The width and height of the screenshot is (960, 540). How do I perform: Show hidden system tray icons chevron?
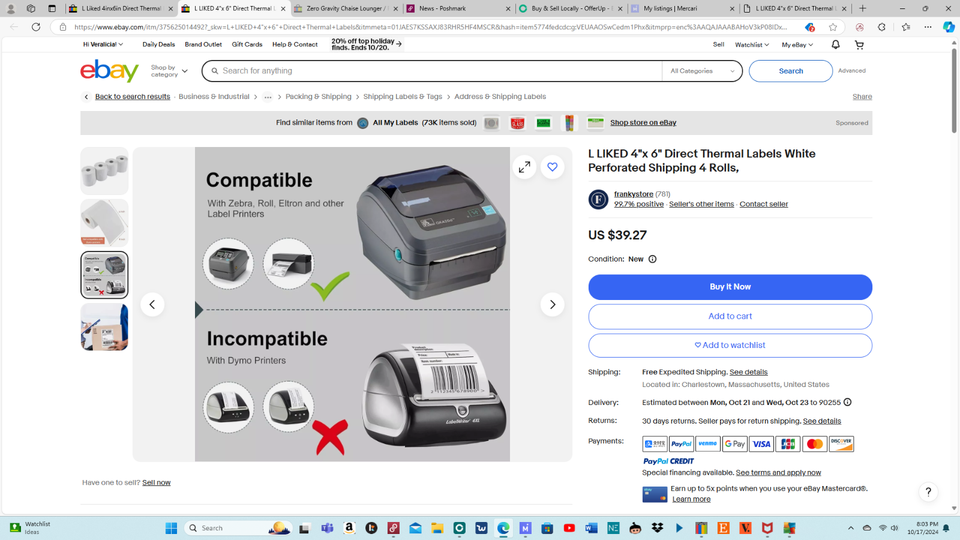click(850, 528)
